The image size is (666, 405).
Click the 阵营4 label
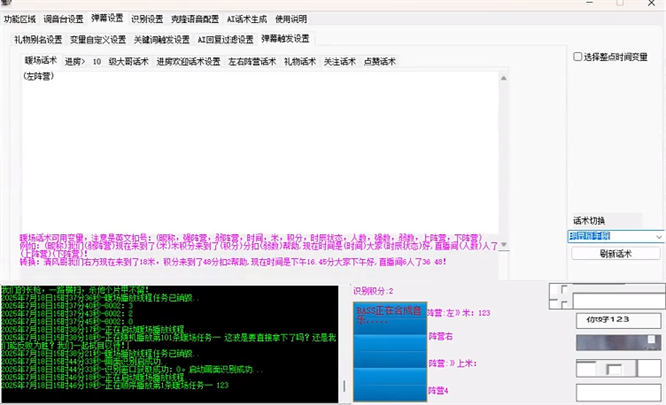[438, 391]
